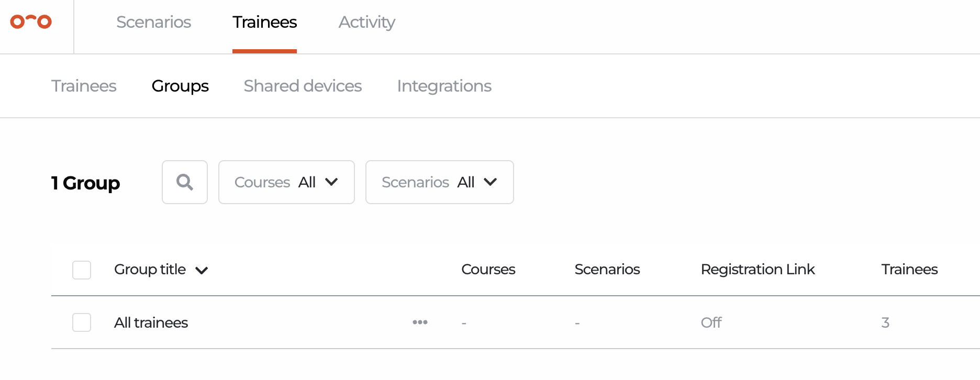
Task: Click the orange app logo
Action: [x=31, y=21]
